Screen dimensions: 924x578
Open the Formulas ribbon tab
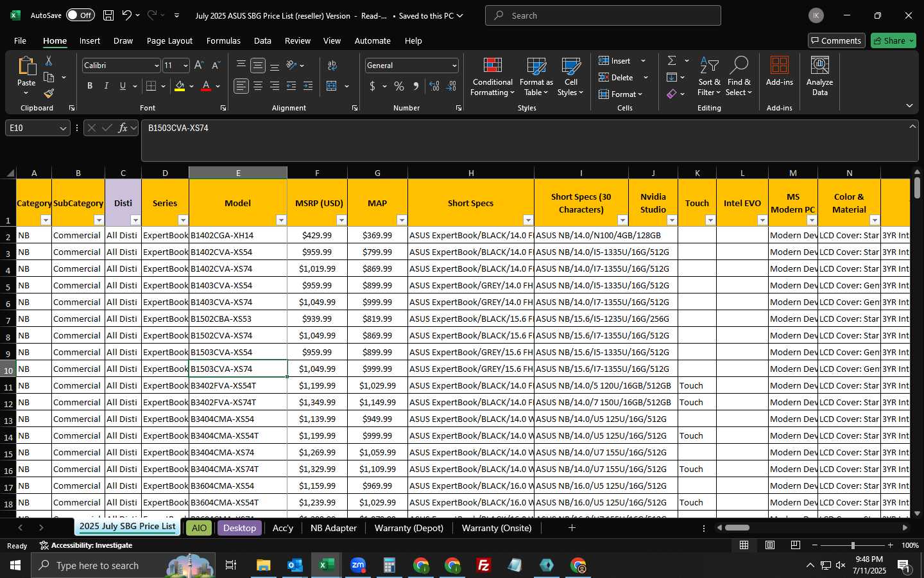pyautogui.click(x=223, y=40)
